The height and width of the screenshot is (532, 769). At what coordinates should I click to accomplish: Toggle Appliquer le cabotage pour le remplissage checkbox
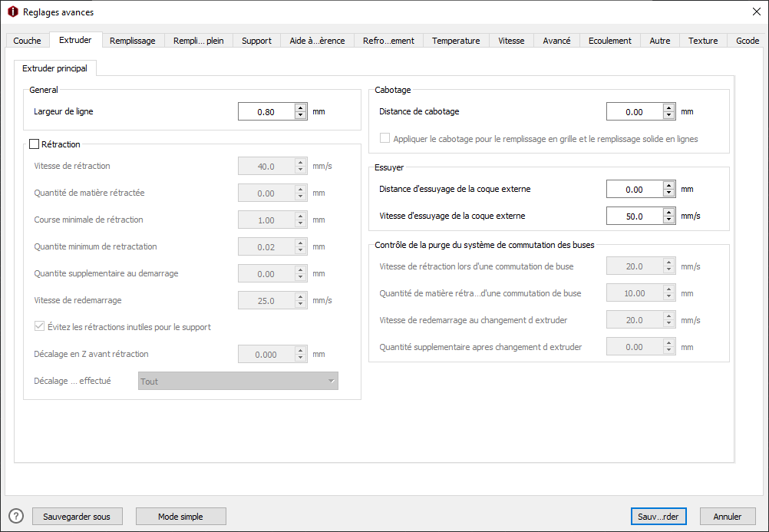point(385,138)
